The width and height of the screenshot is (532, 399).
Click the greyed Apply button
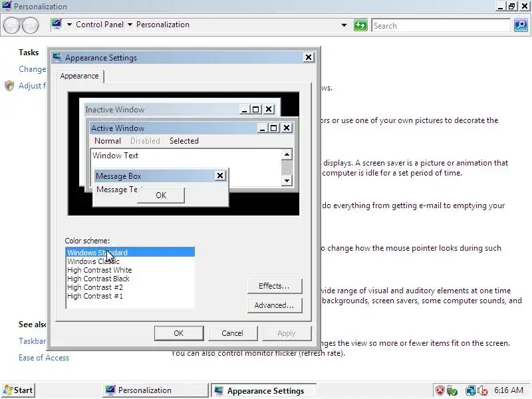tap(287, 333)
